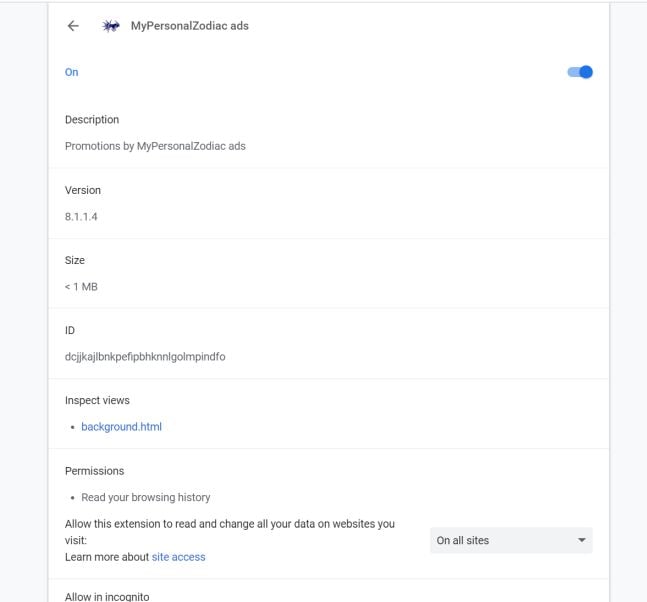
Task: Open the 'On all sites' dropdown
Action: pos(510,540)
